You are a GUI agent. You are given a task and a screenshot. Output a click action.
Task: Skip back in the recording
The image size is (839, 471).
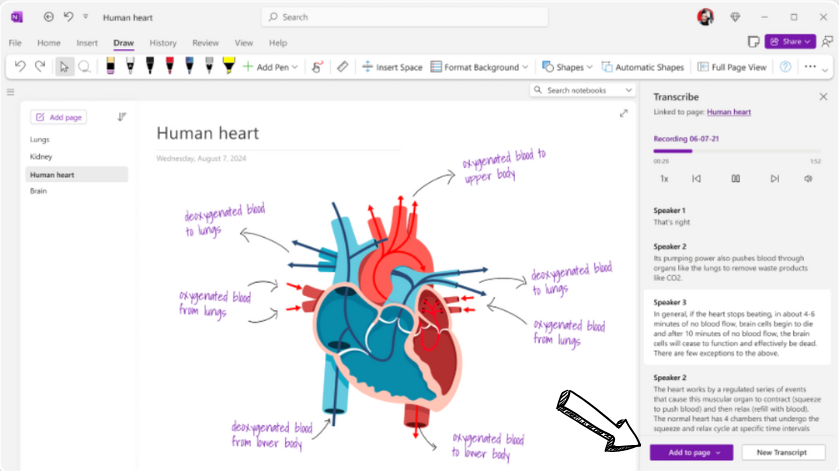(x=697, y=179)
